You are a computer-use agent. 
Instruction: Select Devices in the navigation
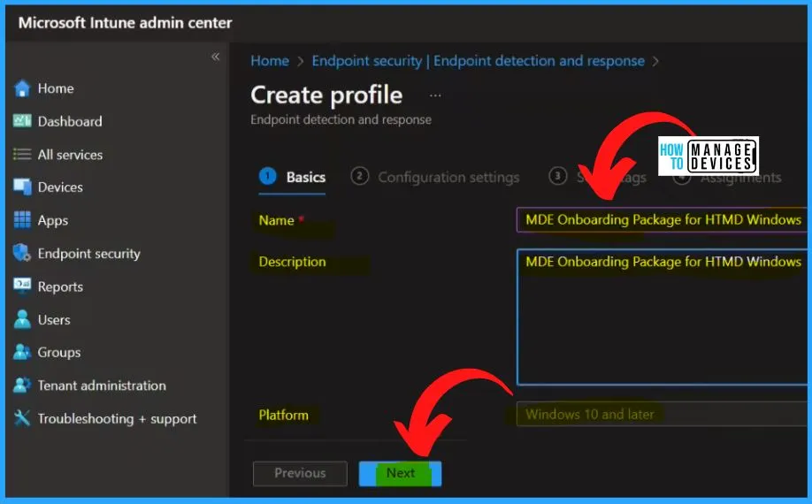point(60,187)
